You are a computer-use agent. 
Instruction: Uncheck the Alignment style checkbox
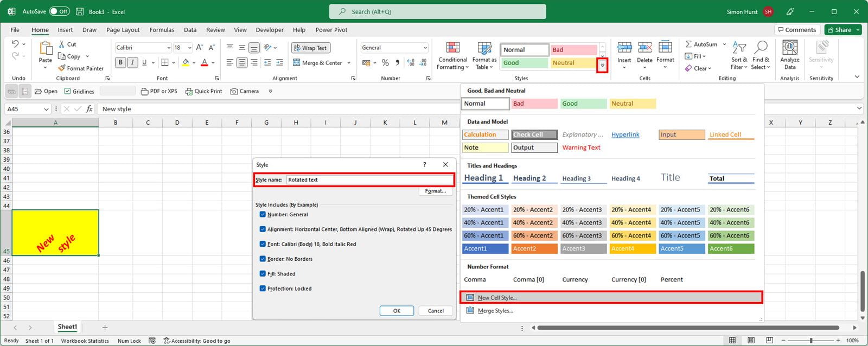[x=263, y=229]
